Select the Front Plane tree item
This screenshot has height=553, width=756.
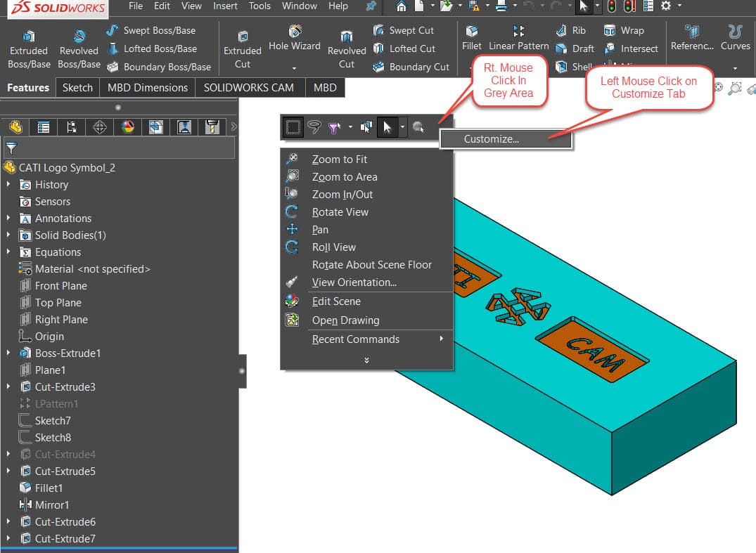(53, 286)
